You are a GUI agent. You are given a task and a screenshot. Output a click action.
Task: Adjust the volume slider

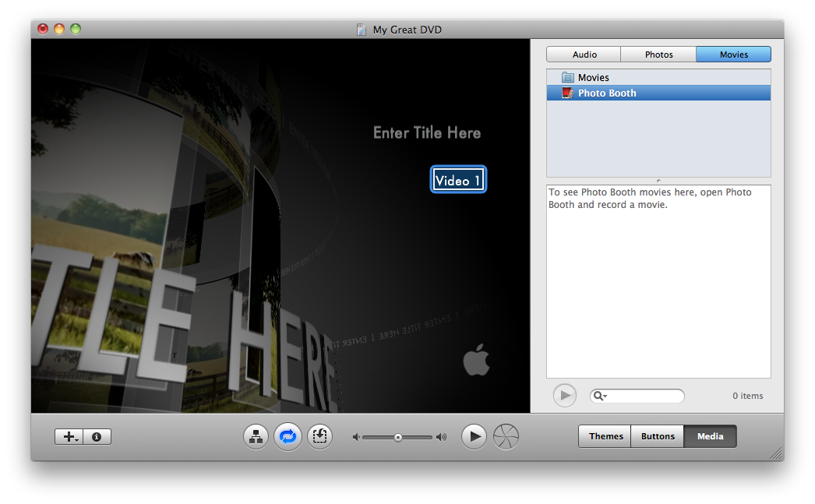click(x=399, y=436)
